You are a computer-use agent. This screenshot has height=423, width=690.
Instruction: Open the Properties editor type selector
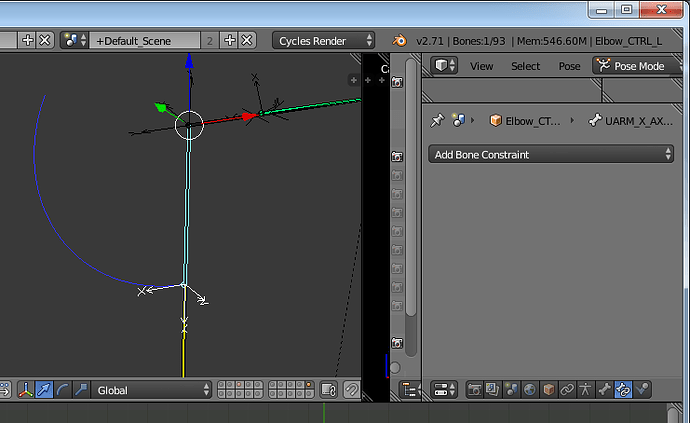444,390
